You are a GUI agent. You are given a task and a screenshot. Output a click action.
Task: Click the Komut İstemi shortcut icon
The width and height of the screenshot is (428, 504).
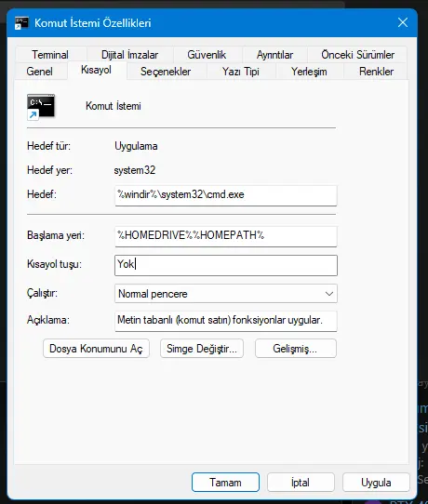pyautogui.click(x=41, y=107)
